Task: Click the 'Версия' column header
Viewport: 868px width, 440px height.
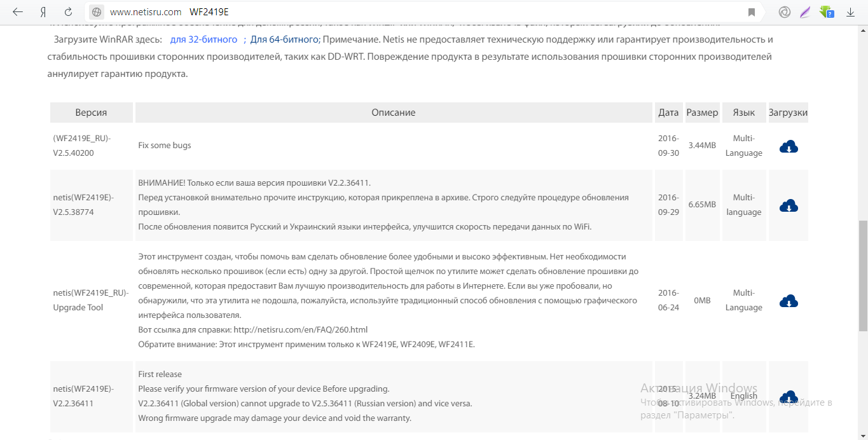Action: coord(91,113)
